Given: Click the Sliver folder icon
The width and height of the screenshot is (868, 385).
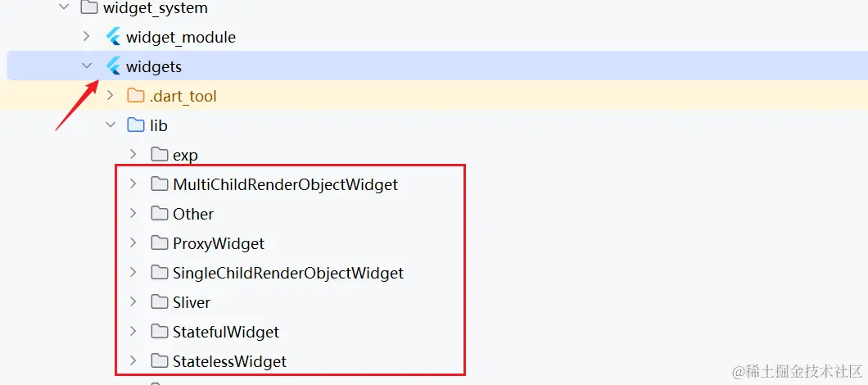Looking at the screenshot, I should tap(159, 302).
